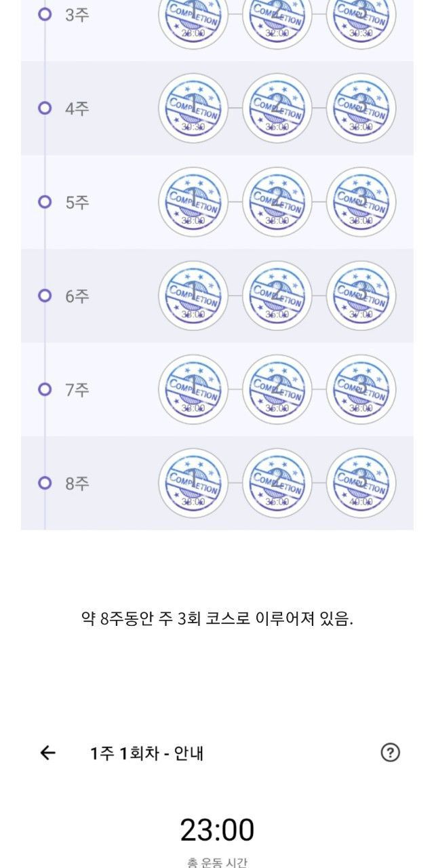This screenshot has width=434, height=868.
Task: Tap the 23:00 total workout time
Action: (x=217, y=829)
